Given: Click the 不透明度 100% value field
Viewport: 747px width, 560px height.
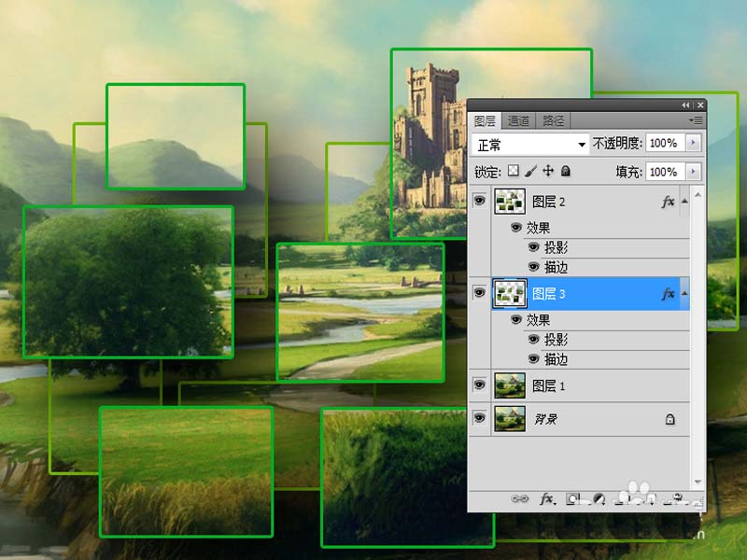Looking at the screenshot, I should pyautogui.click(x=666, y=143).
